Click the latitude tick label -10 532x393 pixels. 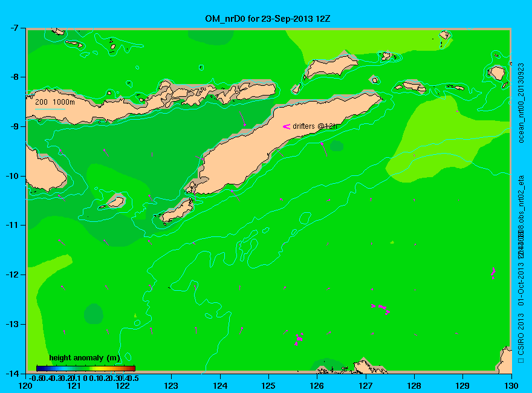point(12,176)
